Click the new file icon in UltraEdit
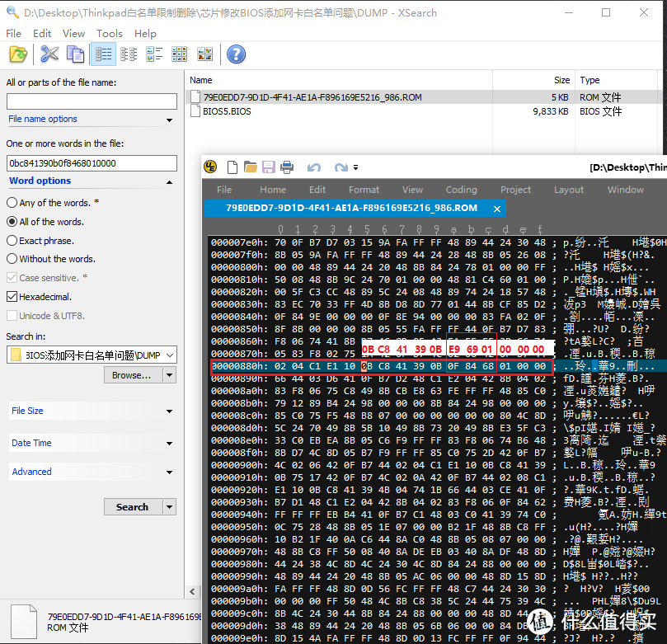This screenshot has height=644, width=667. click(x=233, y=167)
